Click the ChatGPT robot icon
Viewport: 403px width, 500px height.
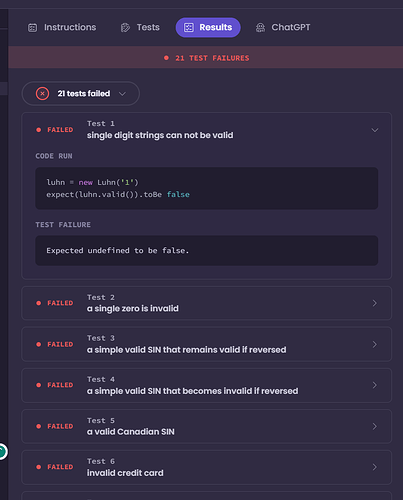tap(260, 28)
